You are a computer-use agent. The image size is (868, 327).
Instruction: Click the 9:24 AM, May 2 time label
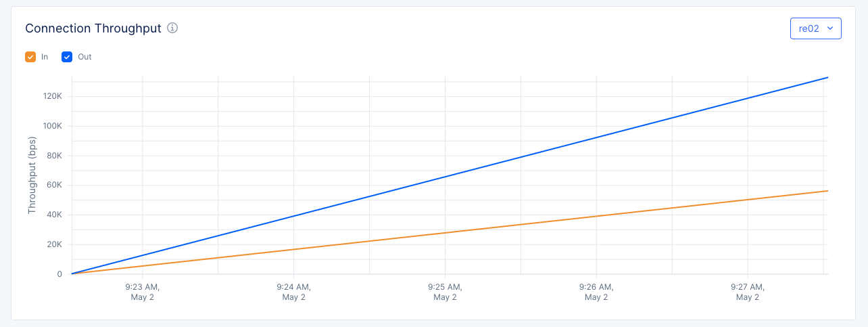294,292
